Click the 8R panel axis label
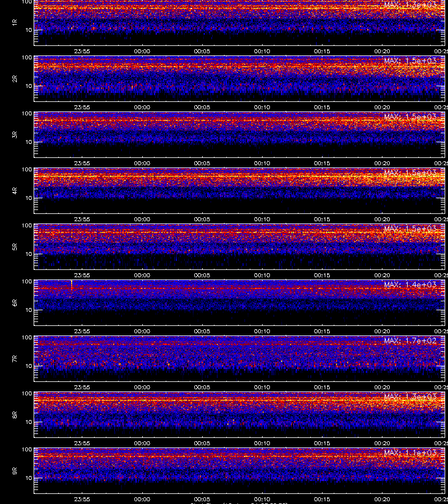This screenshot has height=504, width=448. (15, 414)
